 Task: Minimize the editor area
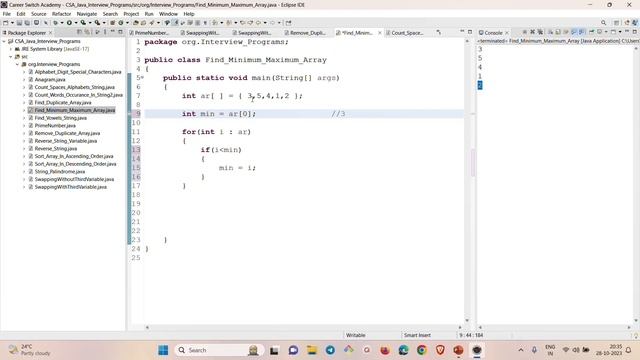462,32
